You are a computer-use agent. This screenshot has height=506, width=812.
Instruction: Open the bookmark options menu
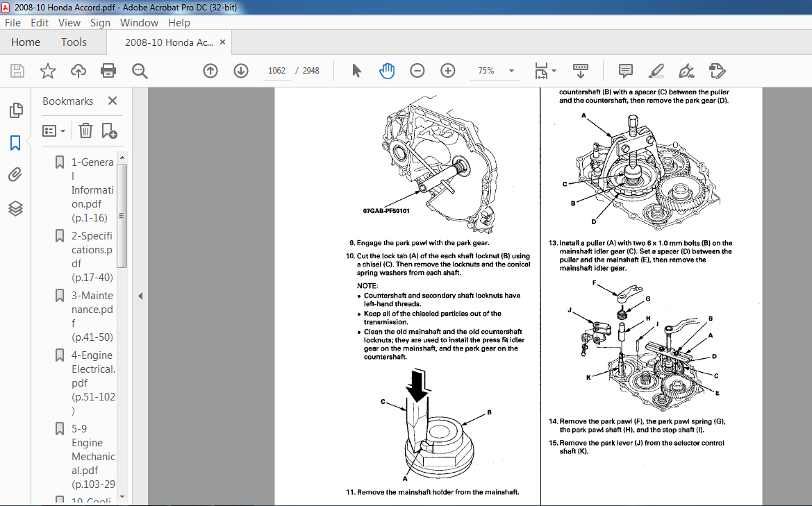pos(54,131)
